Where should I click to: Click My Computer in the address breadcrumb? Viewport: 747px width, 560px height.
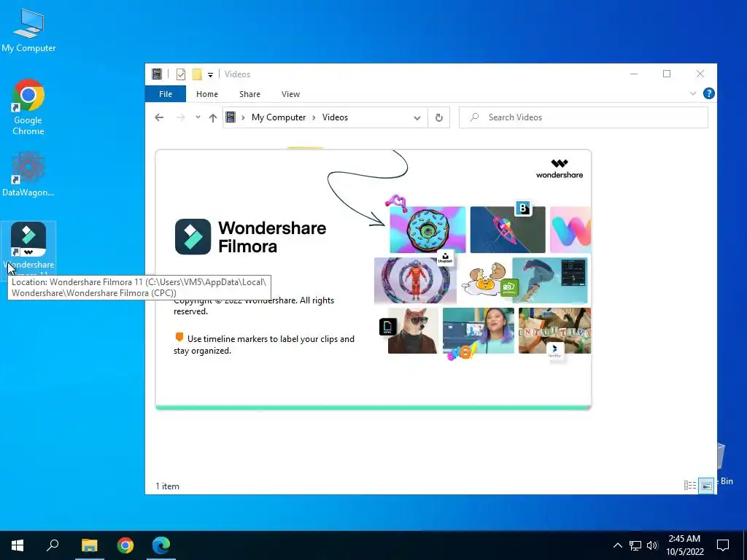pyautogui.click(x=279, y=117)
